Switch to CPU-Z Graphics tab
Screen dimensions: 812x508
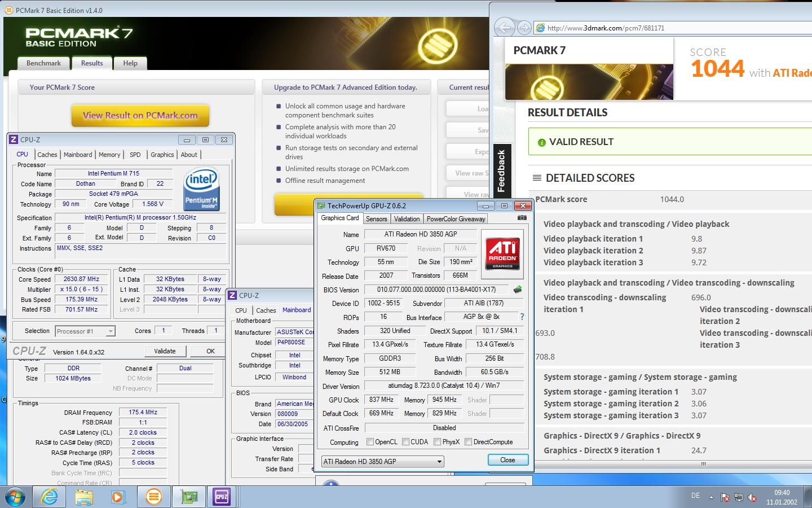point(162,155)
